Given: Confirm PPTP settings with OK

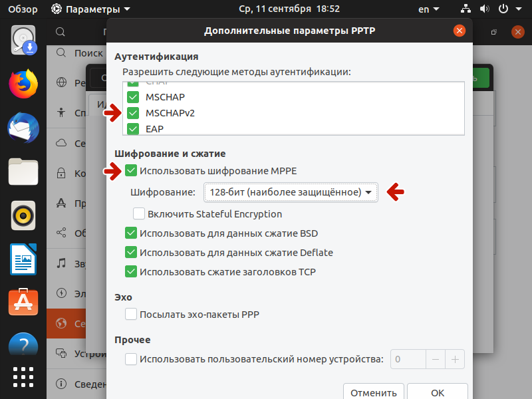Looking at the screenshot, I should [437, 394].
